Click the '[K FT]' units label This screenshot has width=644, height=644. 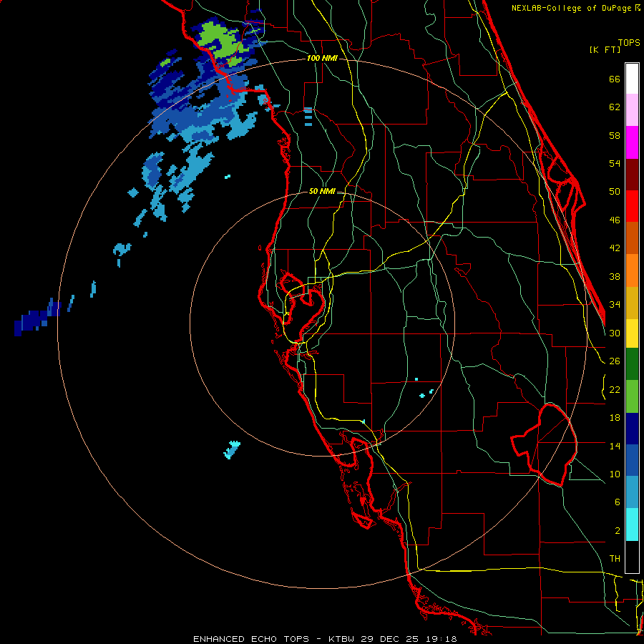coord(605,49)
